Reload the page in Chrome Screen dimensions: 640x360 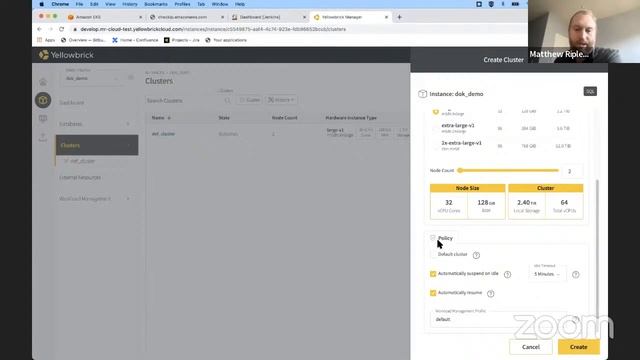[62, 29]
